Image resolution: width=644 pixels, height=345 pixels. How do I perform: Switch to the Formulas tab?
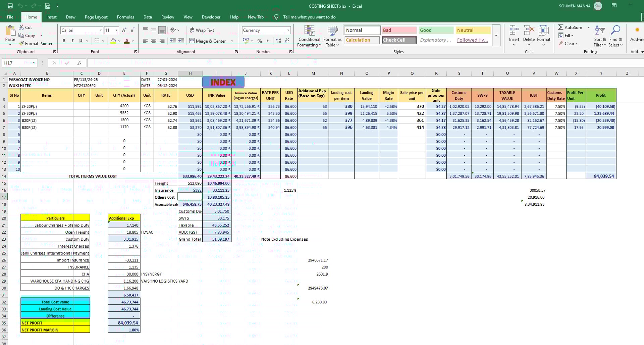pyautogui.click(x=125, y=17)
